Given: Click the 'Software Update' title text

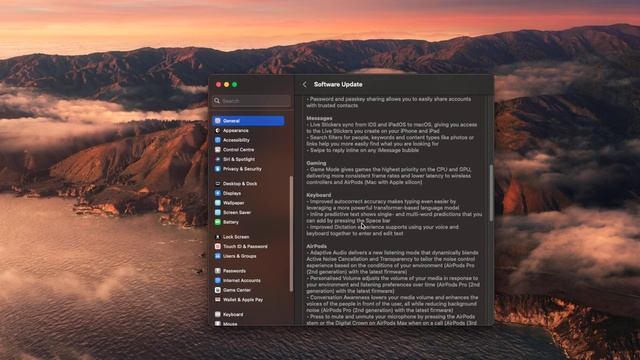Looking at the screenshot, I should pyautogui.click(x=338, y=84).
